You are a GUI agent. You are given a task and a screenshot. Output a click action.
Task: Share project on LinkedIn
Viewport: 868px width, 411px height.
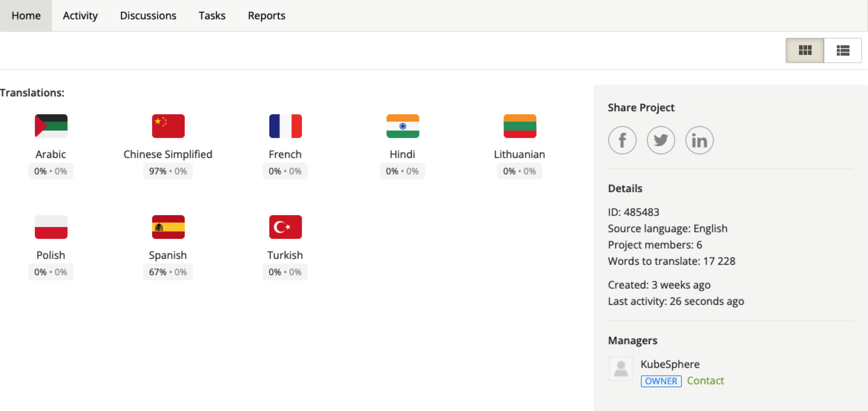[699, 139]
